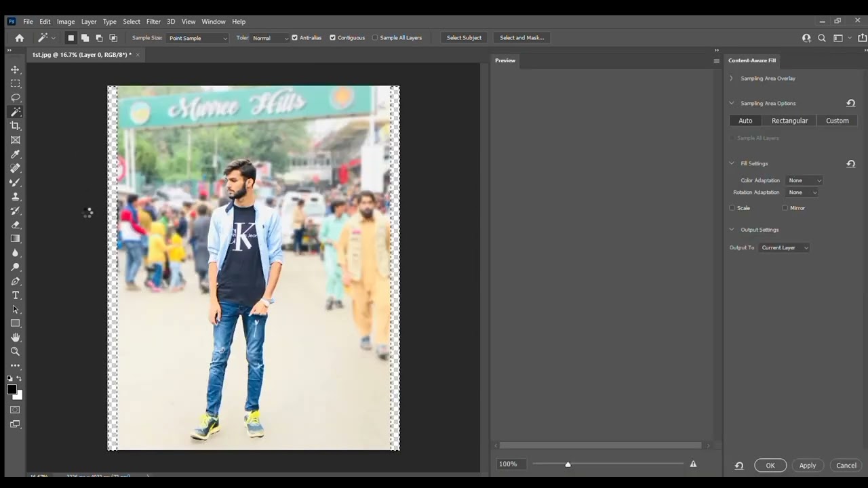Click the Select and Mask button
The height and width of the screenshot is (488, 868).
522,38
